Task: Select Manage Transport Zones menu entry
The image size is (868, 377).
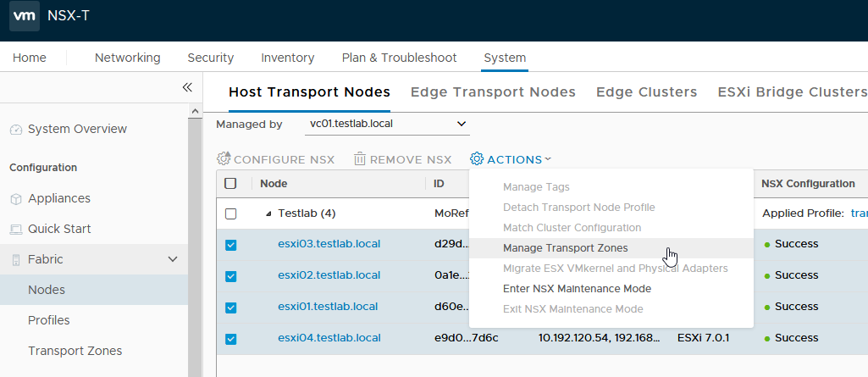Action: coord(611,248)
